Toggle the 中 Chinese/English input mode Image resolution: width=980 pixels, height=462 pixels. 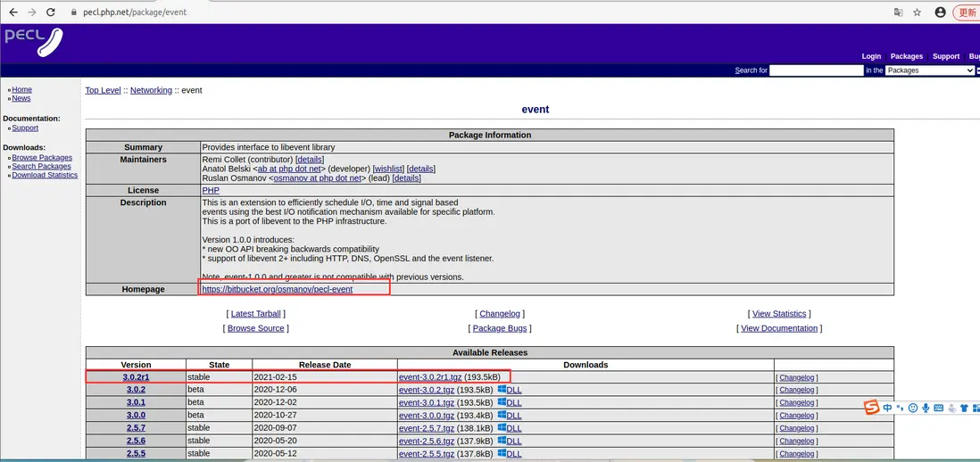tap(887, 408)
